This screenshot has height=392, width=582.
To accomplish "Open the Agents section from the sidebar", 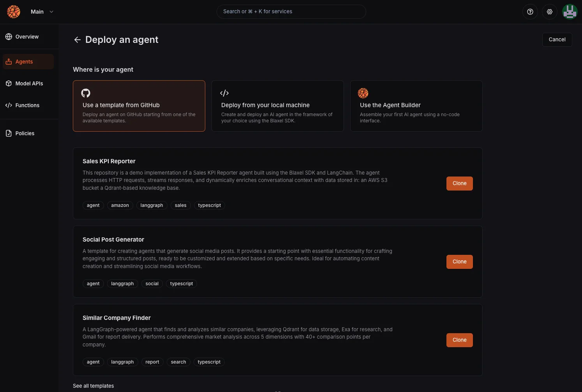I will pos(24,61).
